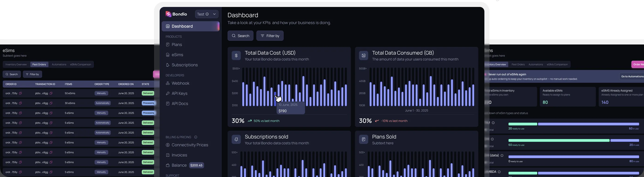Click the Manually badge in the 50 eSims row

point(101,93)
